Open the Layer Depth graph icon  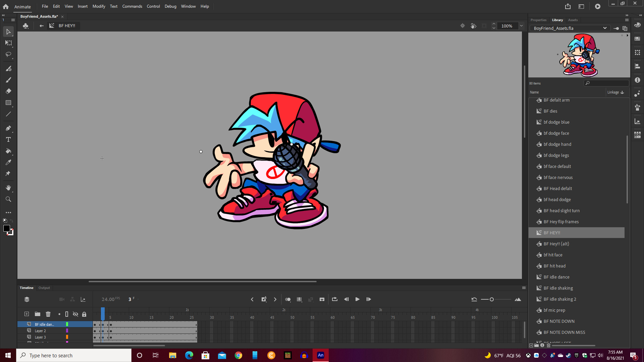(83, 299)
